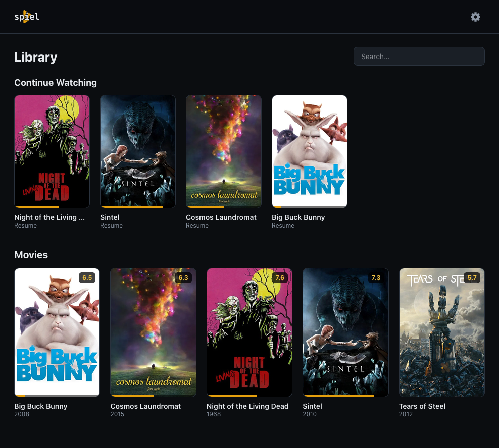
Task: Click the Big Buck Bunny title in Continue Watching
Action: click(x=298, y=217)
